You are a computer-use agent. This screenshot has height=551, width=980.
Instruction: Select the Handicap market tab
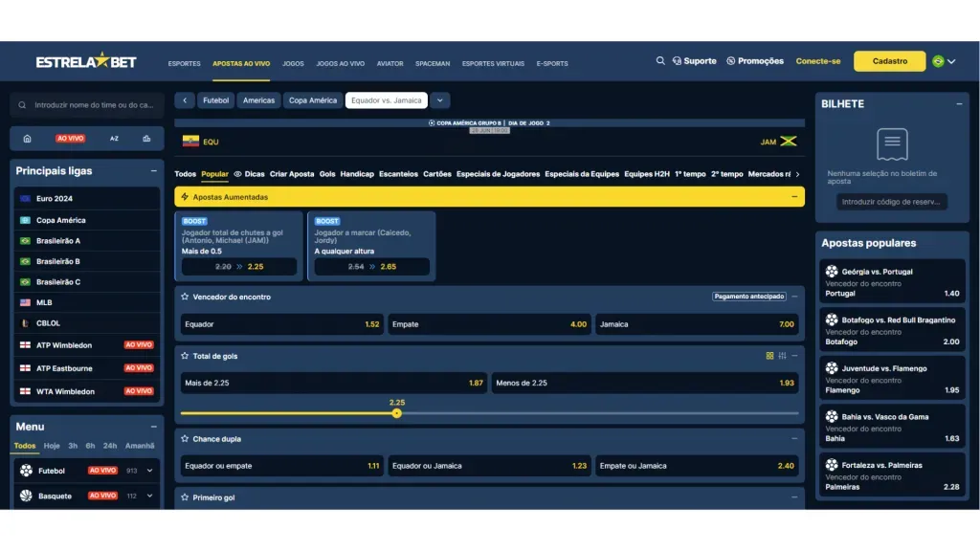(x=357, y=174)
